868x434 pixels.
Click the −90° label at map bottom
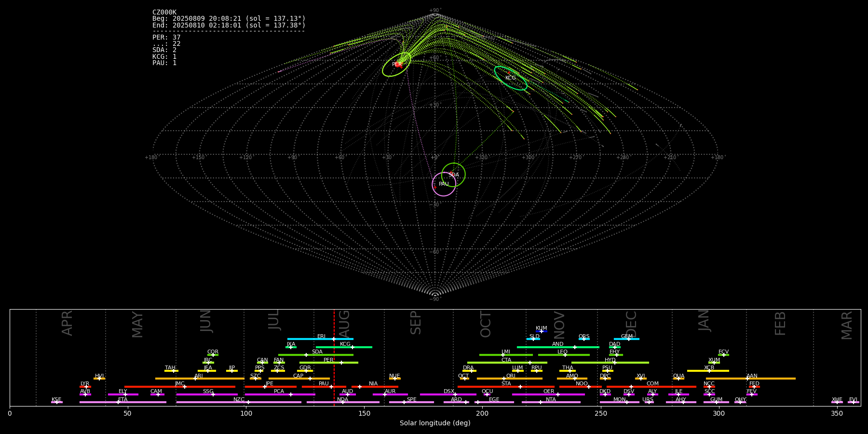[x=435, y=299]
